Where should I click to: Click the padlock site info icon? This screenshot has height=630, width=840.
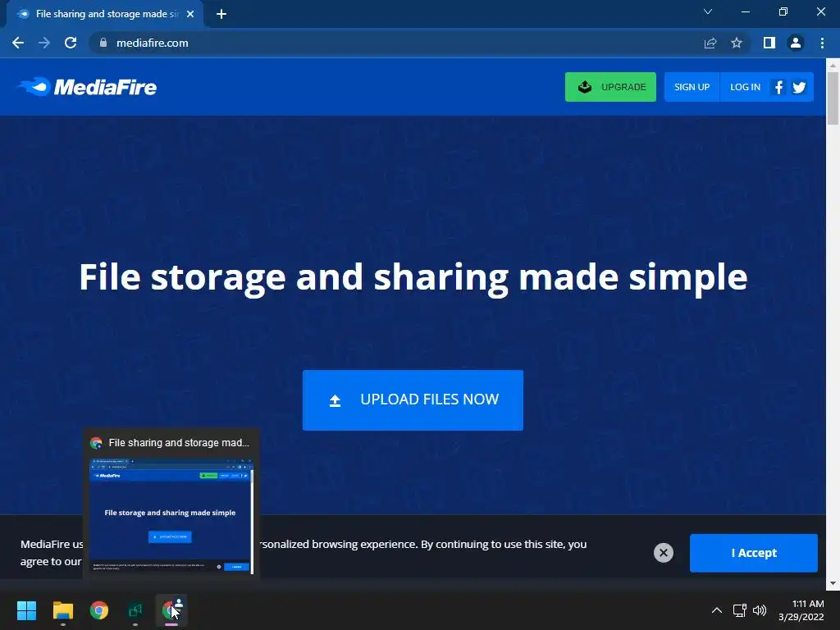point(103,43)
